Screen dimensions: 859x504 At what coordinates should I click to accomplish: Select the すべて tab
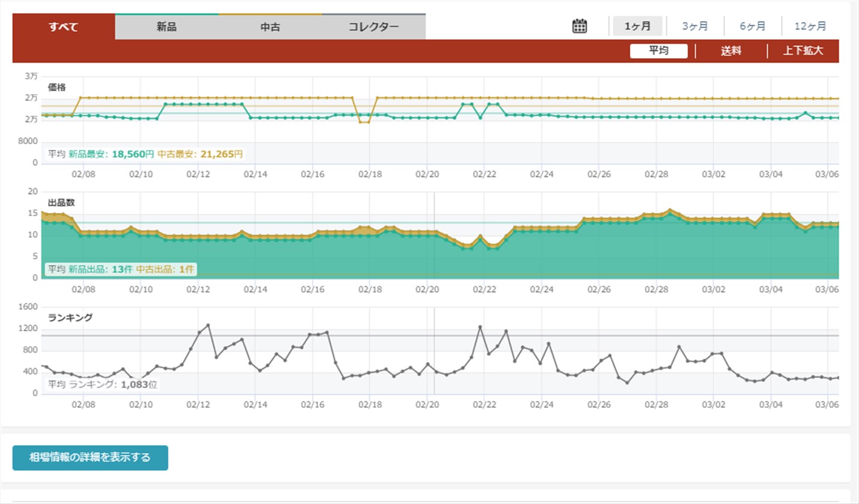(x=63, y=27)
